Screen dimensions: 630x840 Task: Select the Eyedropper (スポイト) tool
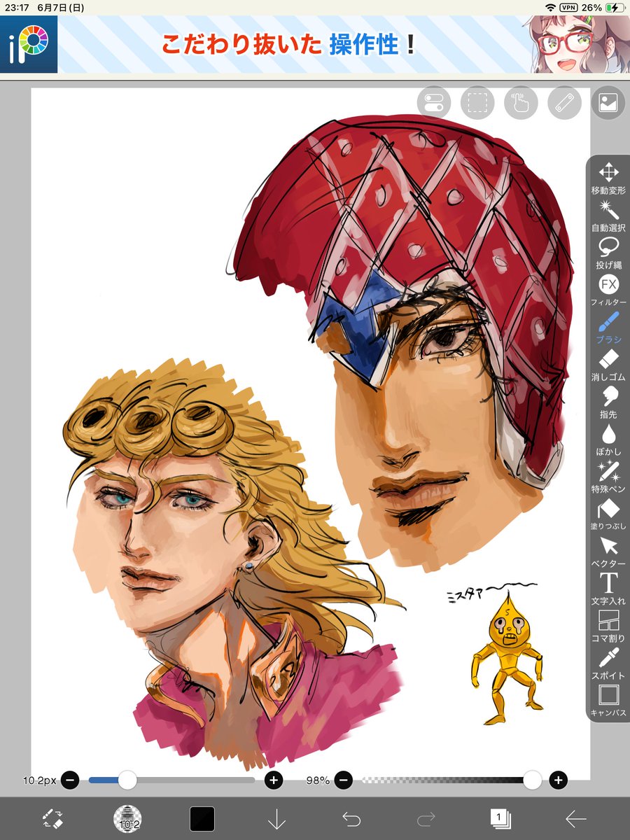coord(608,663)
